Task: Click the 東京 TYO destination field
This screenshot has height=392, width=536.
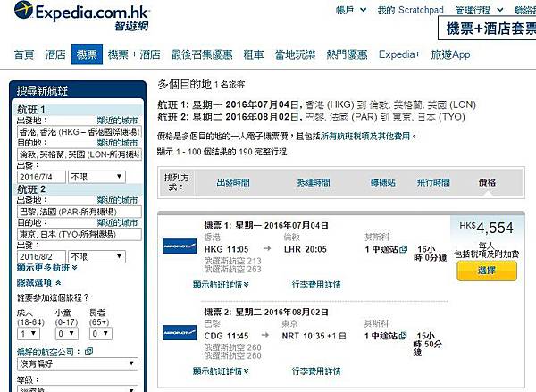Action: click(80, 234)
